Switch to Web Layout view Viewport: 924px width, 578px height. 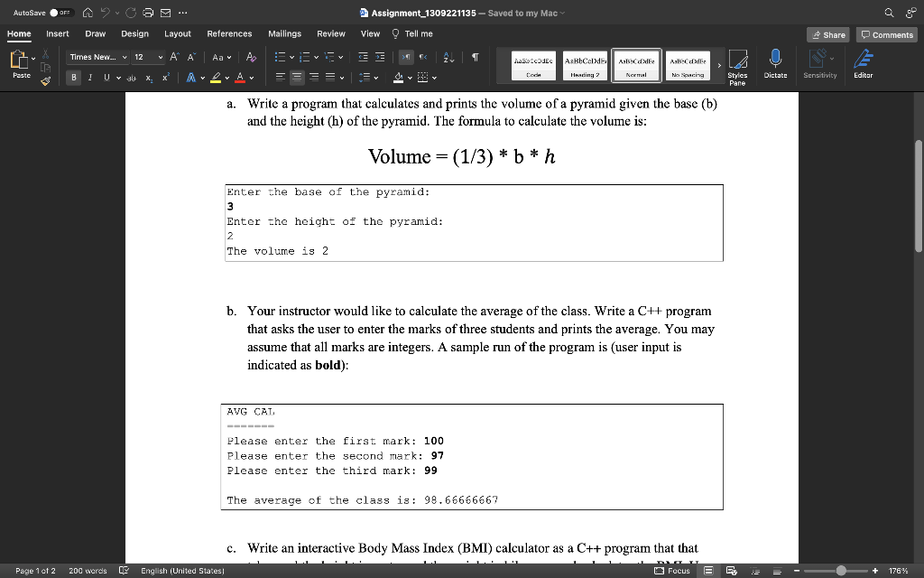click(731, 571)
